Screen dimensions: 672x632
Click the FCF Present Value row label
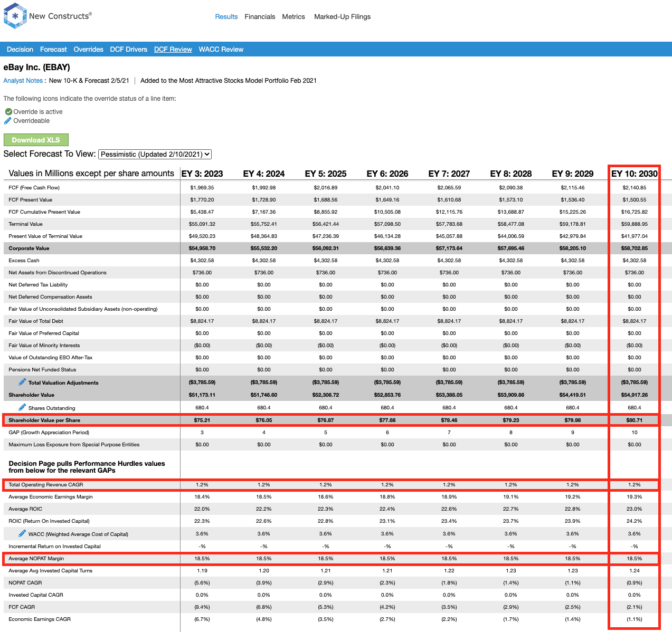30,200
